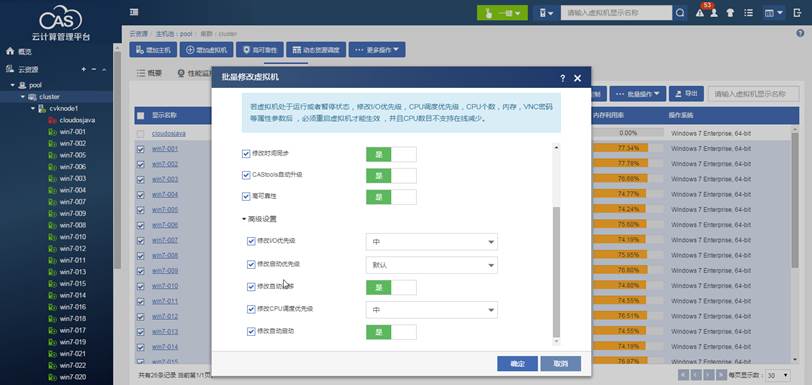Click the minus icon beside cloud resources

(94, 69)
